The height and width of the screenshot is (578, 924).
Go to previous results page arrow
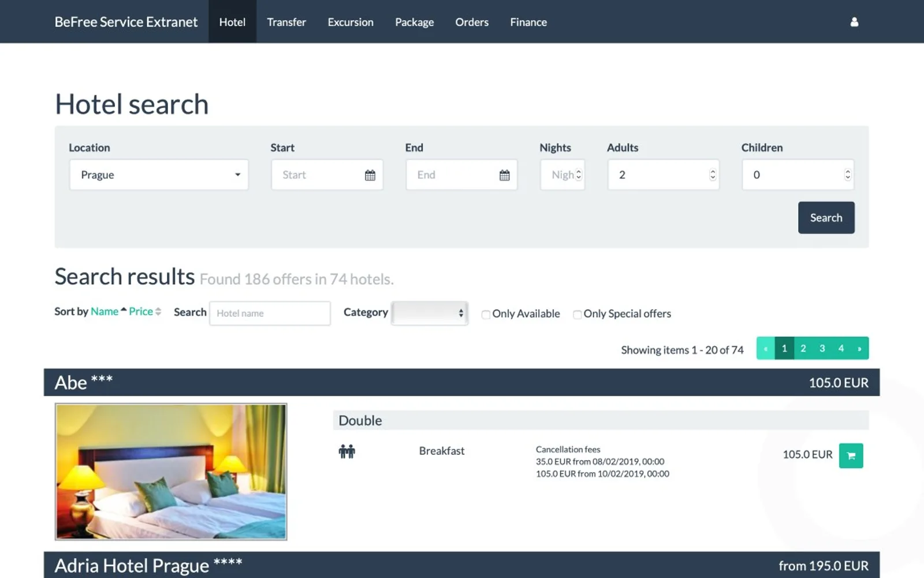766,349
